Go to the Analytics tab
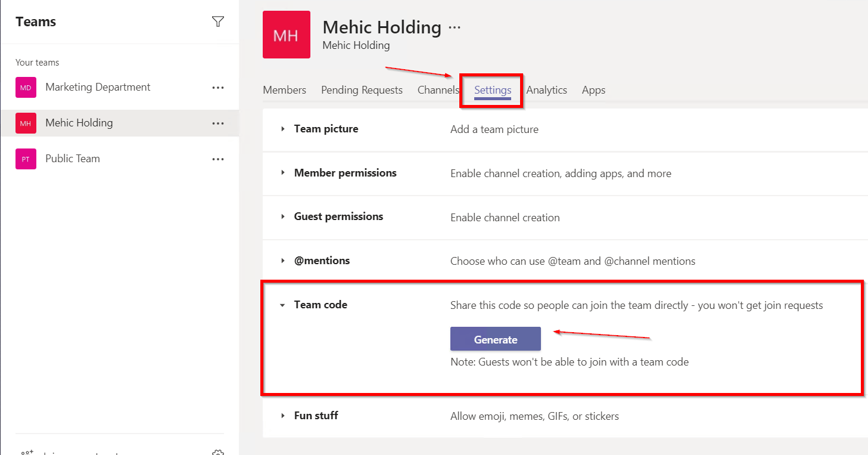Viewport: 868px width, 455px height. (x=546, y=90)
